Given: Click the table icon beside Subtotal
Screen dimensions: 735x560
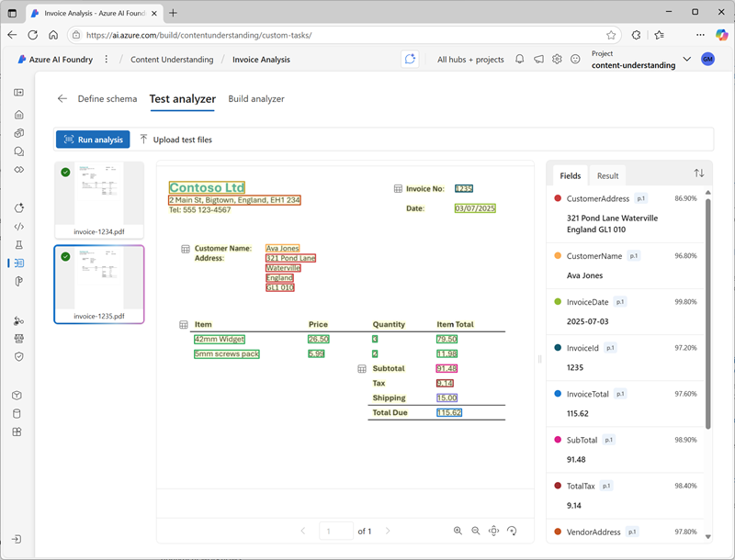Looking at the screenshot, I should tap(362, 369).
